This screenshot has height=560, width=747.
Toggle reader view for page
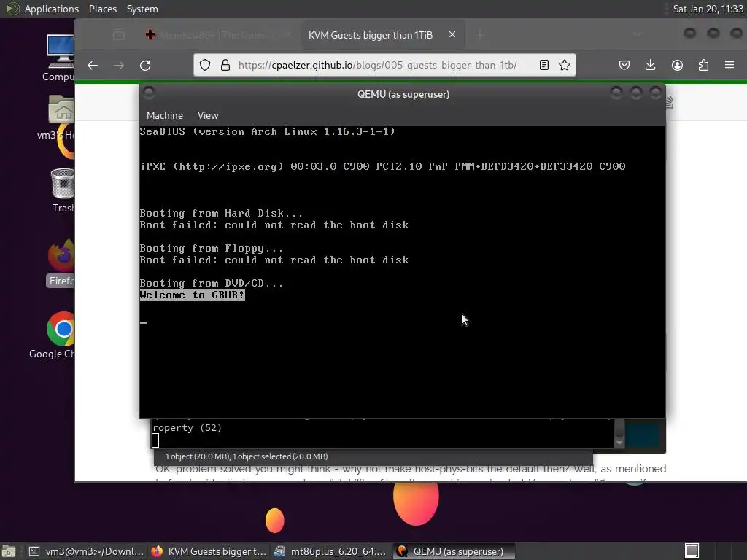pyautogui.click(x=543, y=65)
